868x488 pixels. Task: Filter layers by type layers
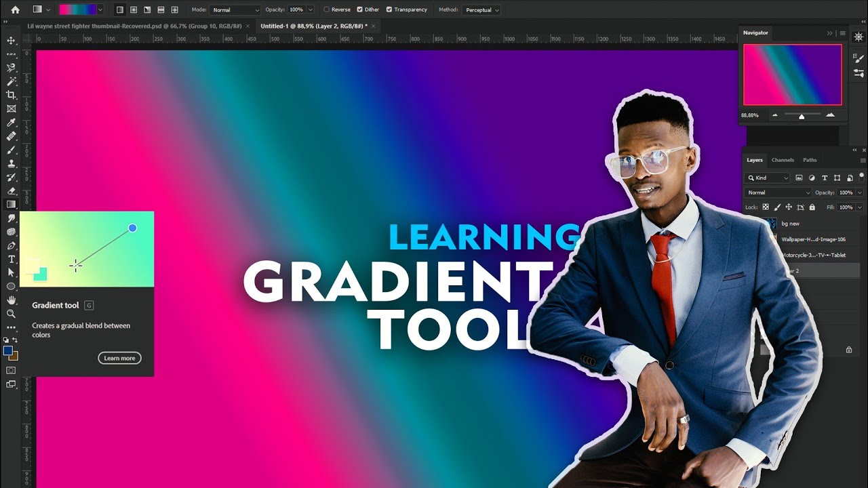(825, 178)
